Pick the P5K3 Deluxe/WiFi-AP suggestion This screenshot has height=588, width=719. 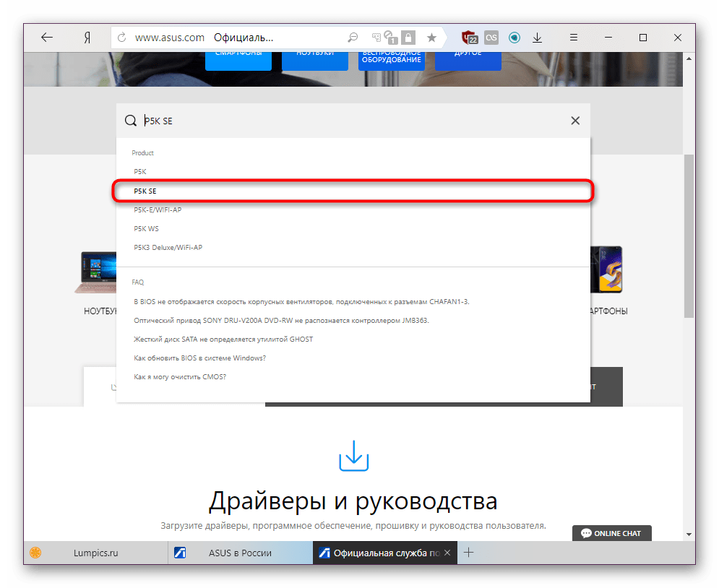[168, 247]
